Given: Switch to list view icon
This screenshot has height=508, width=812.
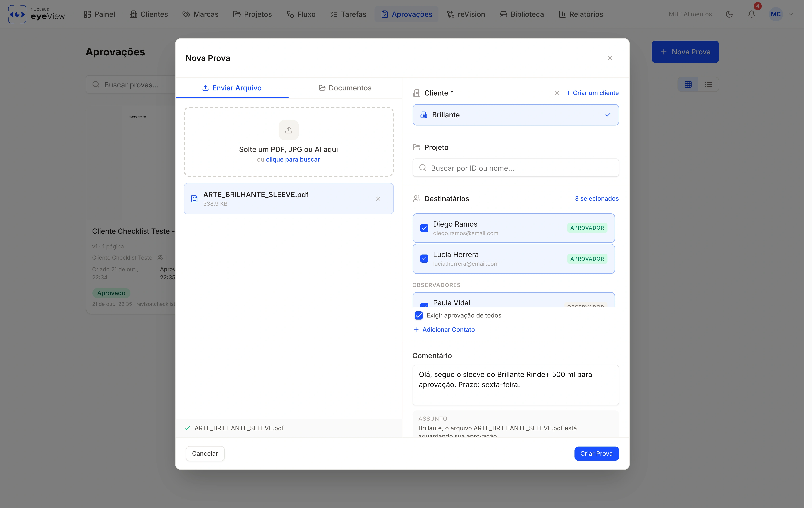Looking at the screenshot, I should [x=708, y=84].
